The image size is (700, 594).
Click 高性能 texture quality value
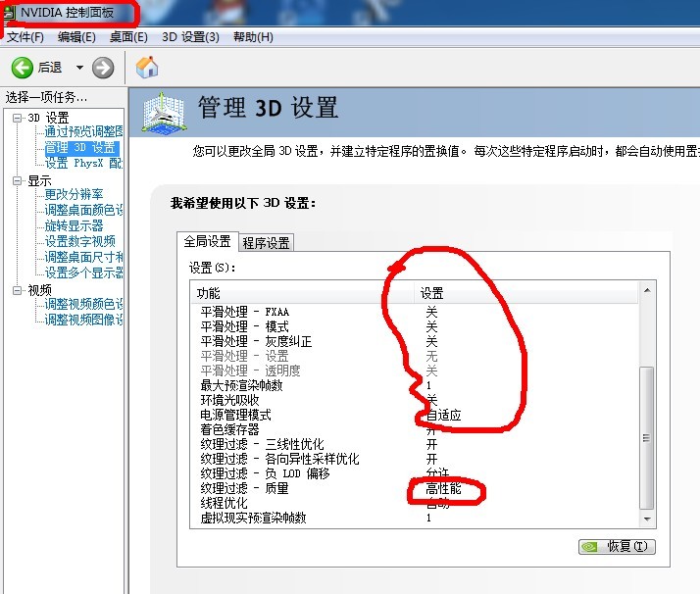443,488
